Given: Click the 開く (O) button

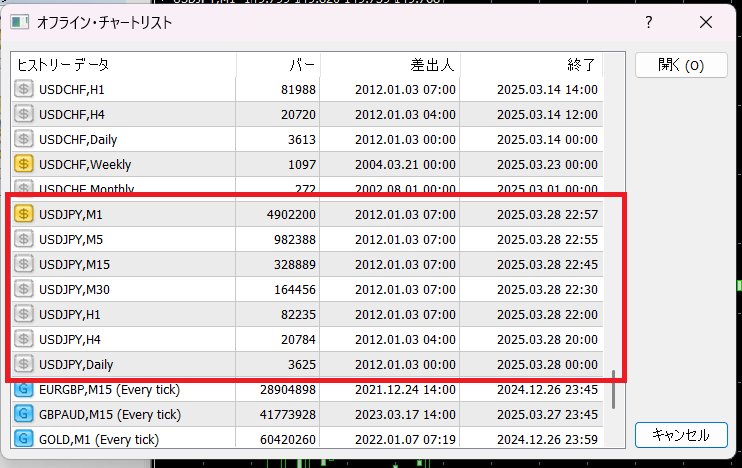Looking at the screenshot, I should (681, 65).
